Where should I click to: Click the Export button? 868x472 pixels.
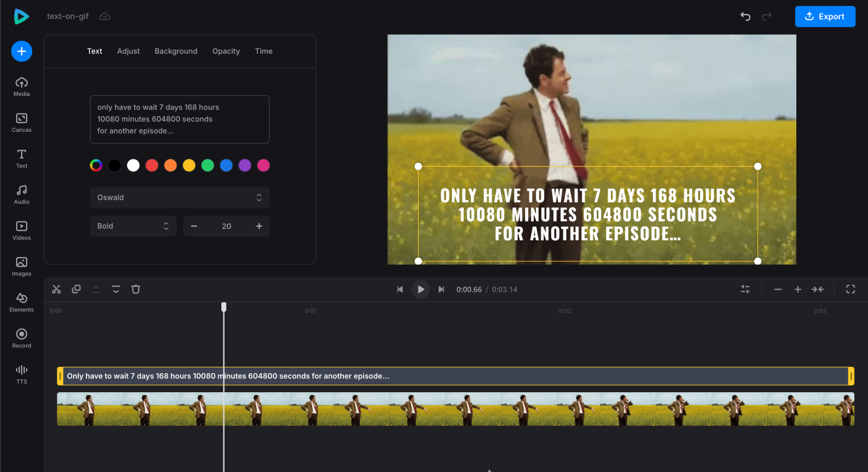pos(825,16)
